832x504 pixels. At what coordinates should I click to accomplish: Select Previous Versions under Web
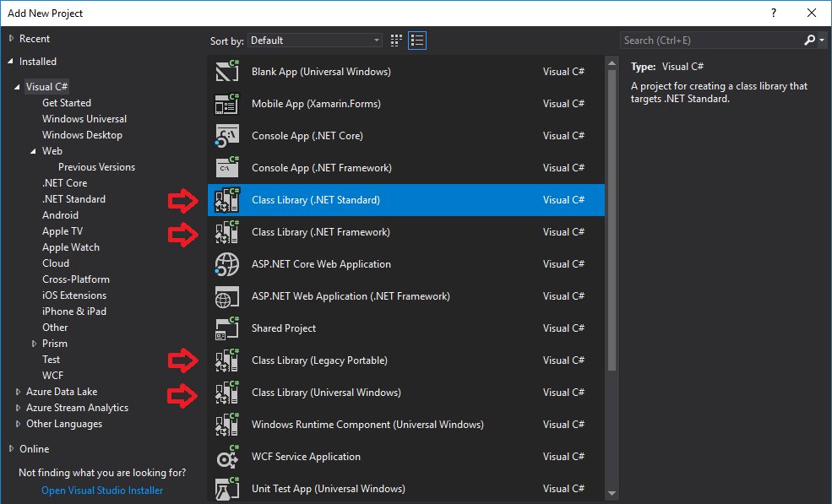[96, 166]
